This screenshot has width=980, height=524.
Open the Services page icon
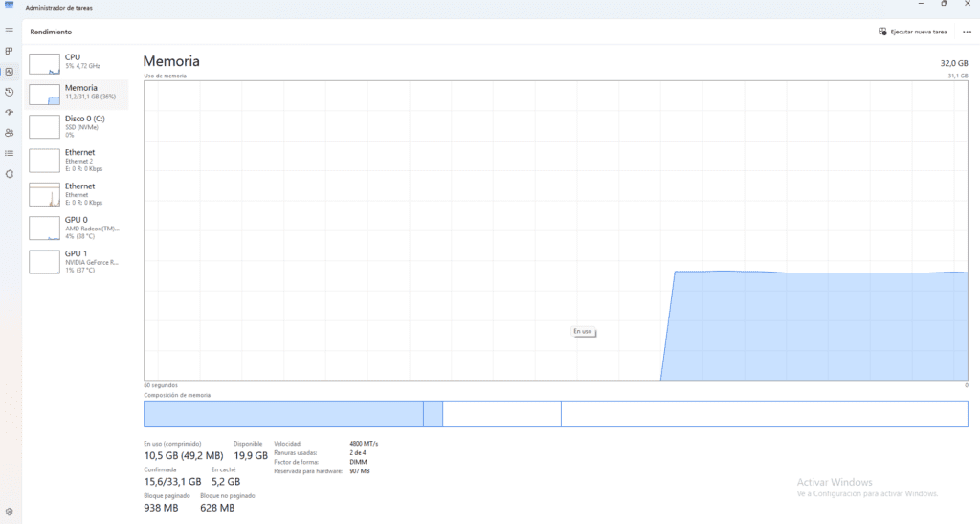click(10, 174)
